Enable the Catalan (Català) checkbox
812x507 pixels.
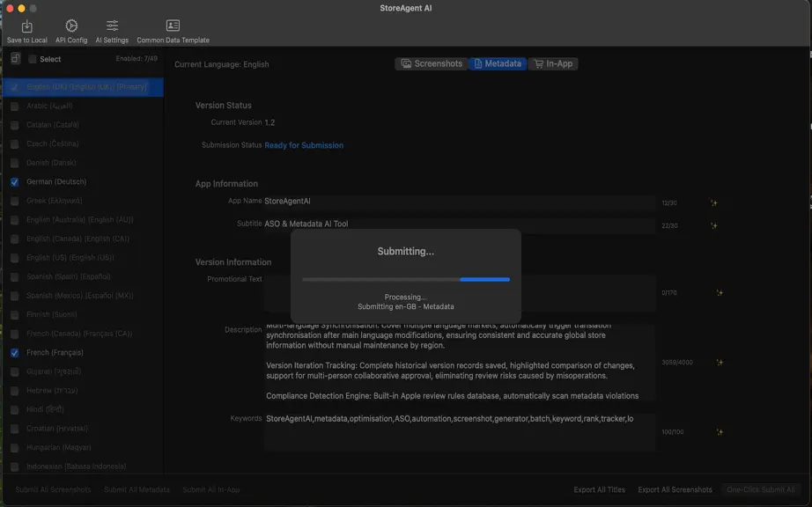pos(14,125)
